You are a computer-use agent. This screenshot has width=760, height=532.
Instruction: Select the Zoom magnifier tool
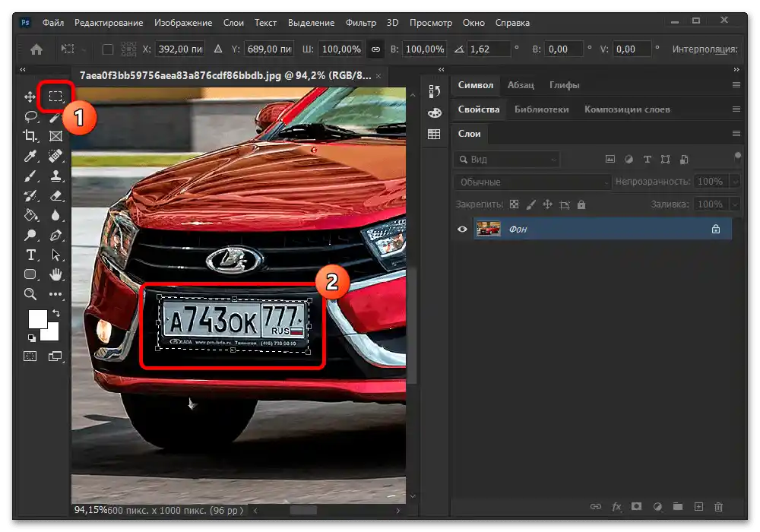click(x=30, y=294)
